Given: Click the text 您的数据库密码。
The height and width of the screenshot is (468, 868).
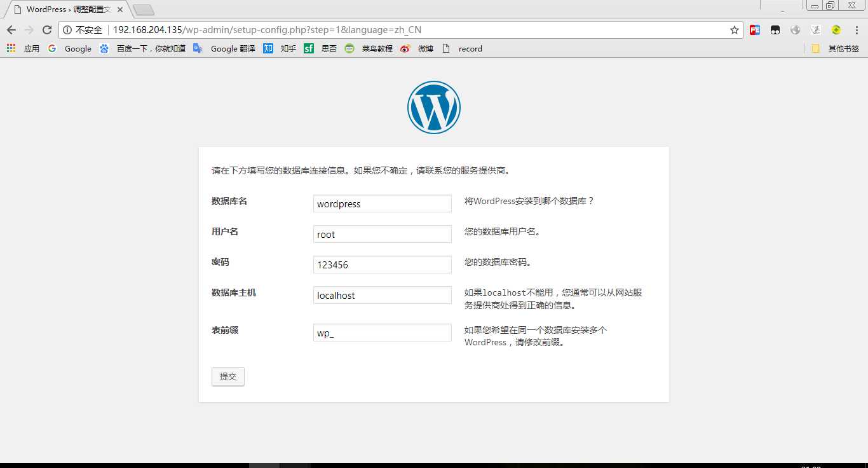Looking at the screenshot, I should 499,262.
